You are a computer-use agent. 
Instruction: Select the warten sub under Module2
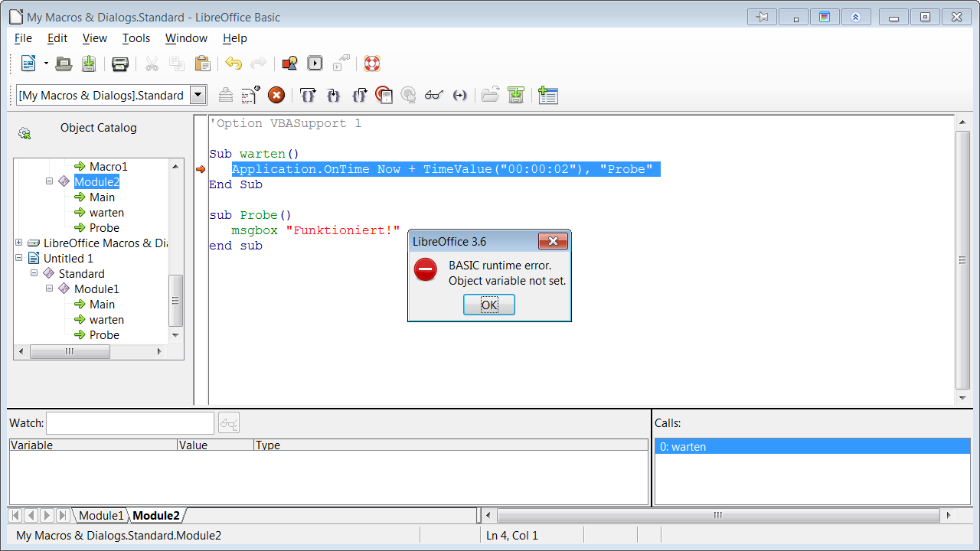coord(106,212)
